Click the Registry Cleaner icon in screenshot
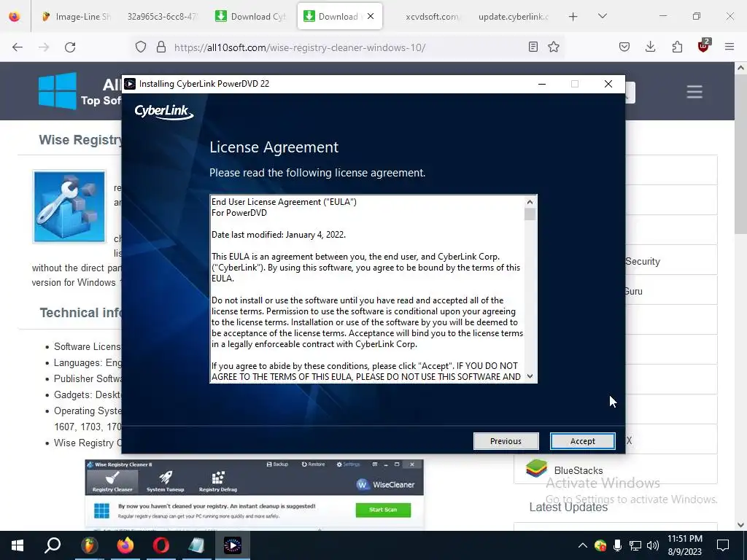747x560 pixels. pyautogui.click(x=112, y=481)
